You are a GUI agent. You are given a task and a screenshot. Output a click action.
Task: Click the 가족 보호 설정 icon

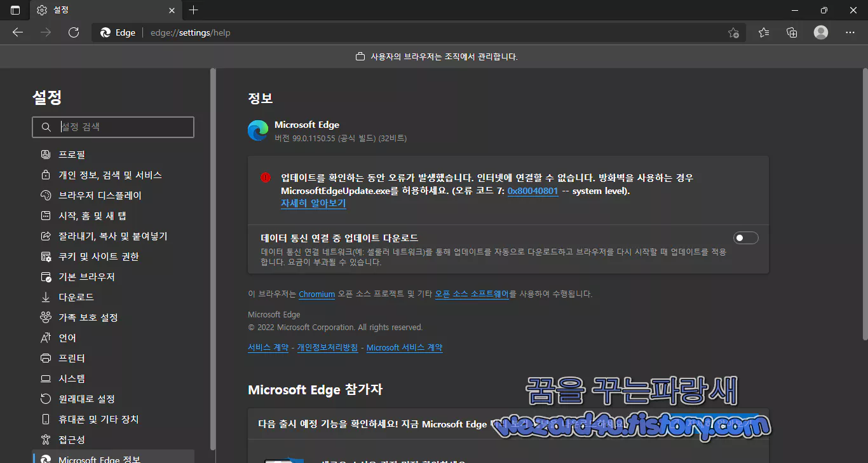tap(46, 317)
